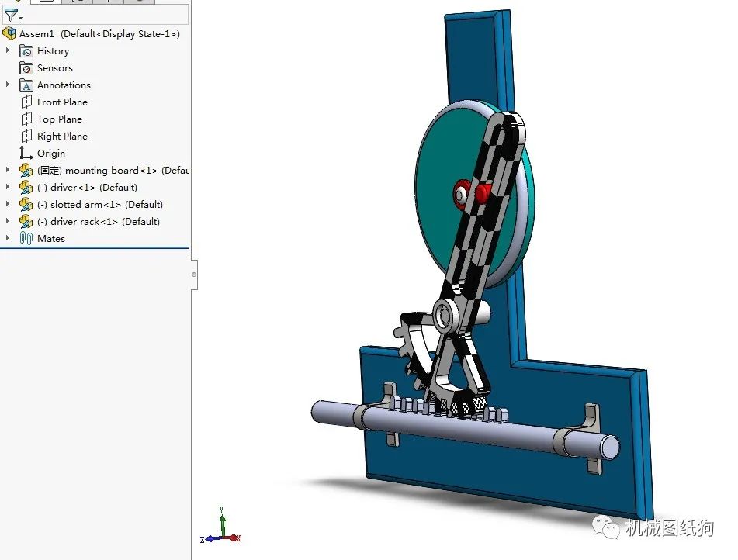Click the Assem1 (Default<Display State-1>) label
The width and height of the screenshot is (738, 560).
pos(99,34)
